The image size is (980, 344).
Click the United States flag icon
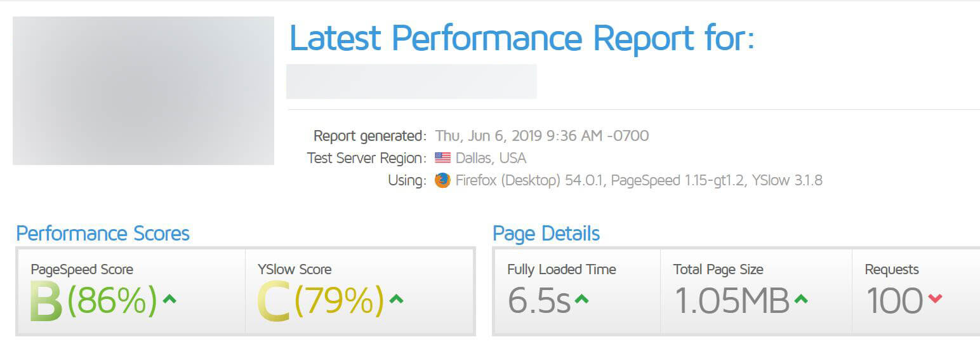(x=442, y=158)
